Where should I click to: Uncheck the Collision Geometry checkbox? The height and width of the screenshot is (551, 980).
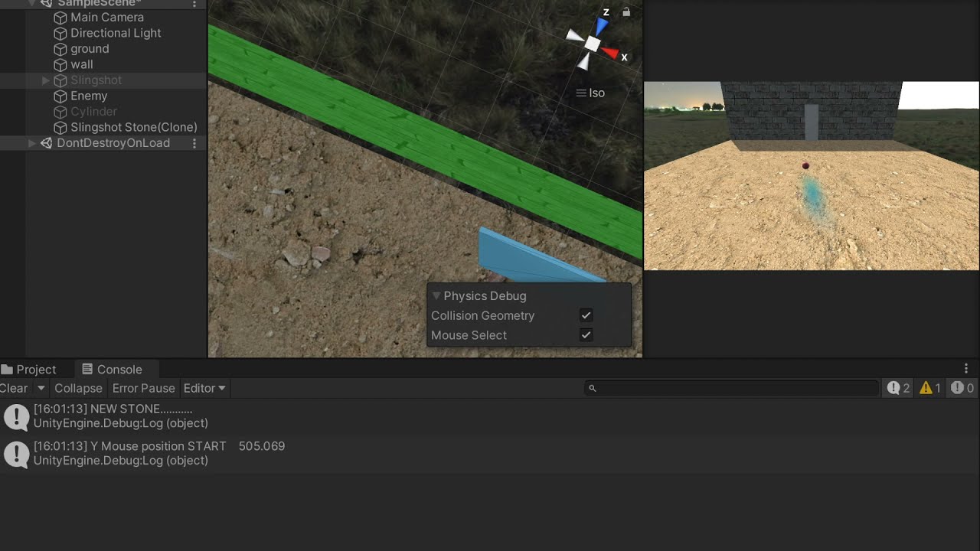[586, 315]
